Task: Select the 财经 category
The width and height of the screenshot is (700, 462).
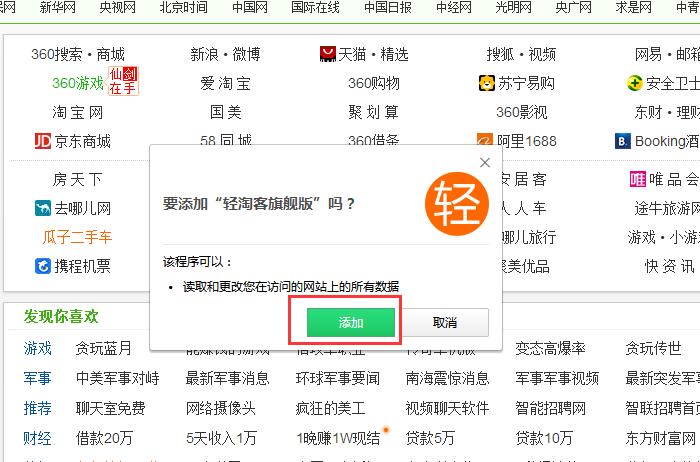Action: coord(38,438)
